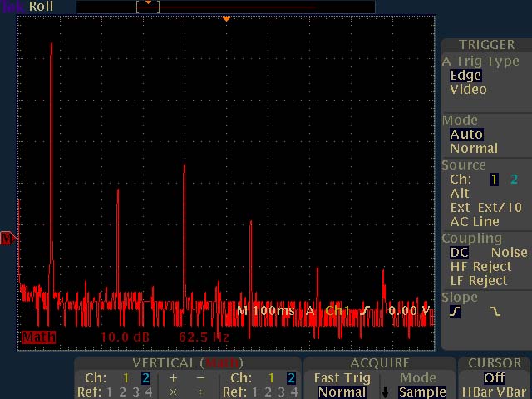Click the Slope label in Trigger panel
The height and width of the screenshot is (399, 532).
(x=460, y=298)
